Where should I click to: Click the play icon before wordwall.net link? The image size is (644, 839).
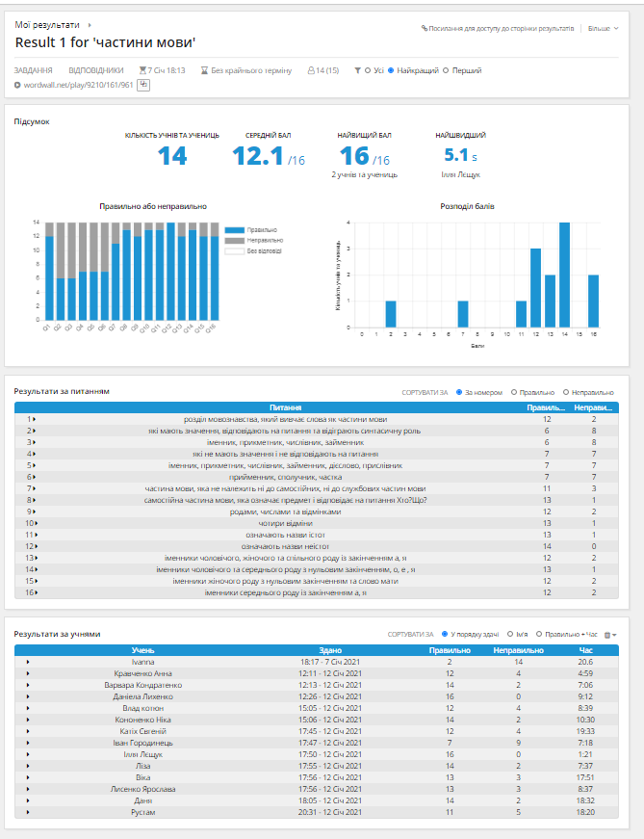pos(17,85)
